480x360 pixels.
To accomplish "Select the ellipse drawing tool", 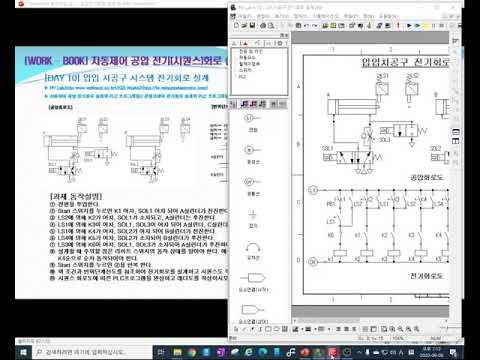I will pos(276,329).
